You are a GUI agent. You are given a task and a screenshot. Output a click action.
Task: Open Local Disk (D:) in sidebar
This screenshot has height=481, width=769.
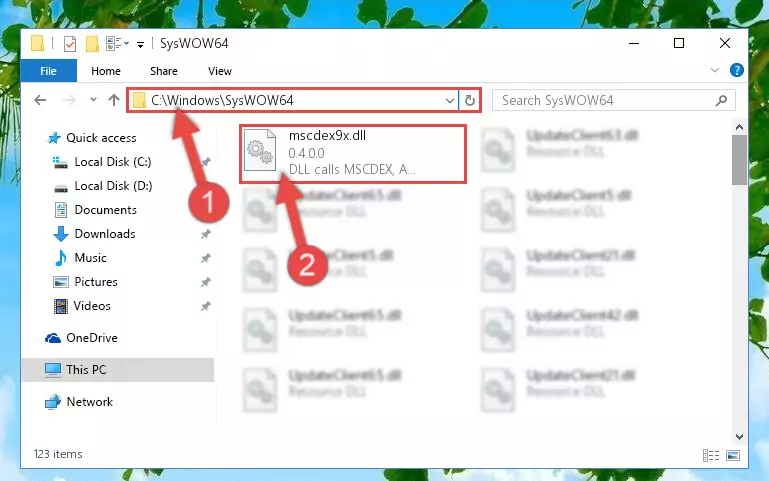coord(113,186)
